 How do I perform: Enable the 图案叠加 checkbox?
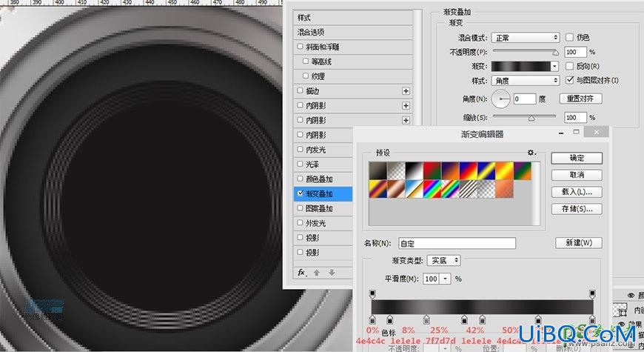[x=300, y=208]
